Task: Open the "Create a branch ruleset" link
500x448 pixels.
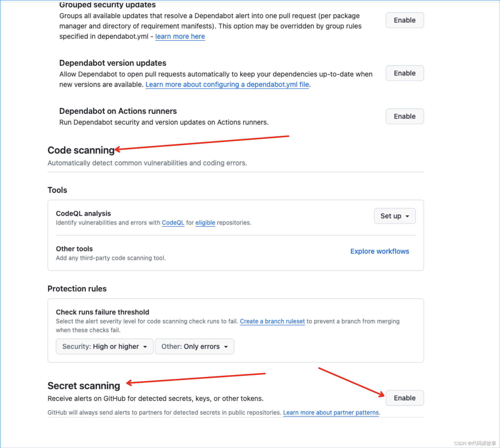Action: pyautogui.click(x=272, y=321)
